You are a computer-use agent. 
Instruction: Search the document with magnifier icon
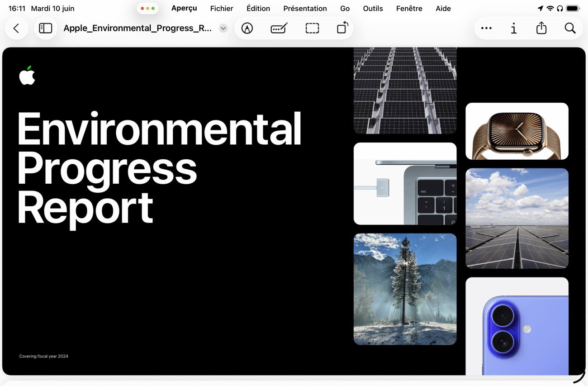(570, 29)
